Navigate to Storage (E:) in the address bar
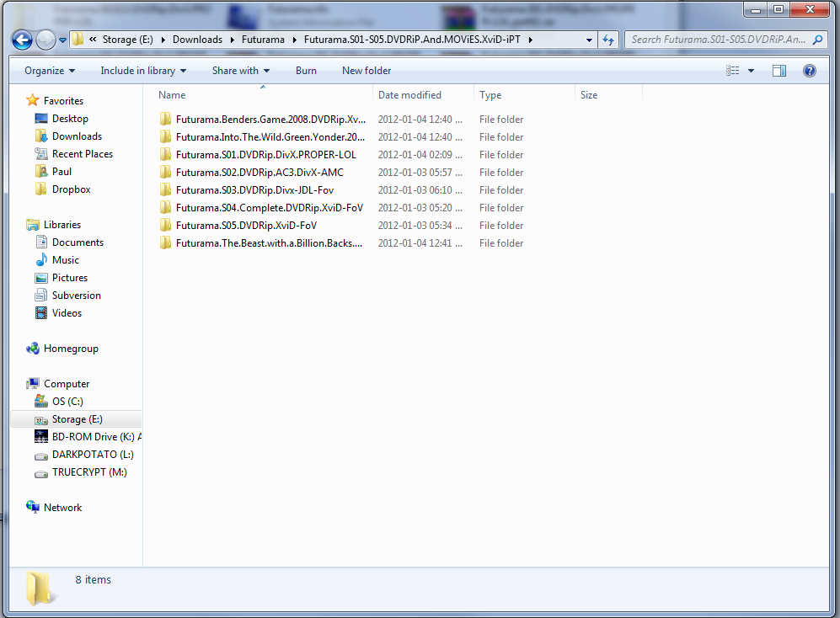 [127, 40]
